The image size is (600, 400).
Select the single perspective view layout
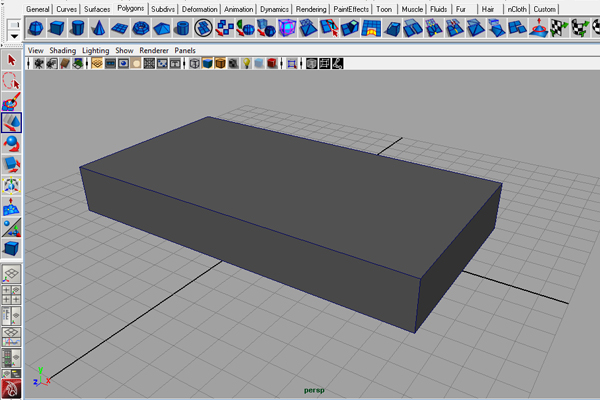coord(12,273)
